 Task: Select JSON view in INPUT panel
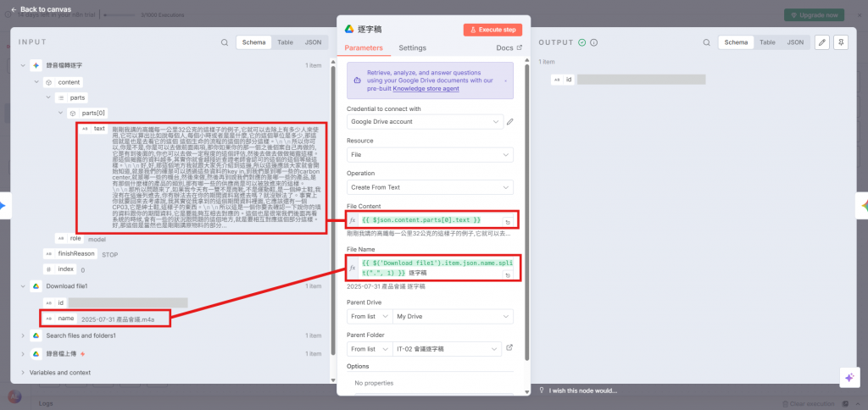[313, 42]
